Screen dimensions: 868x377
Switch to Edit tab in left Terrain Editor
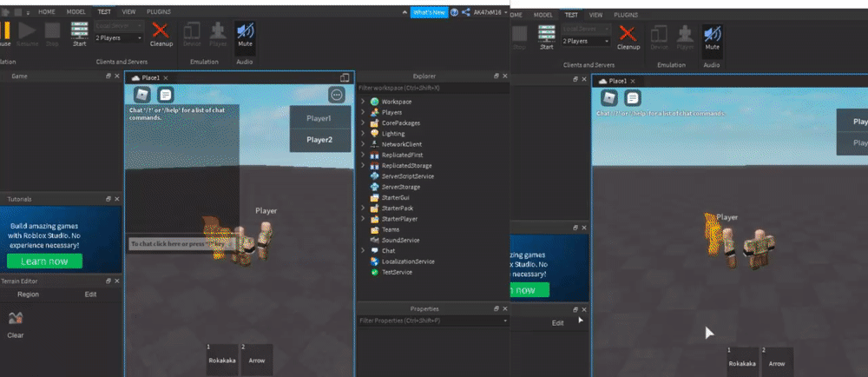[x=91, y=294]
